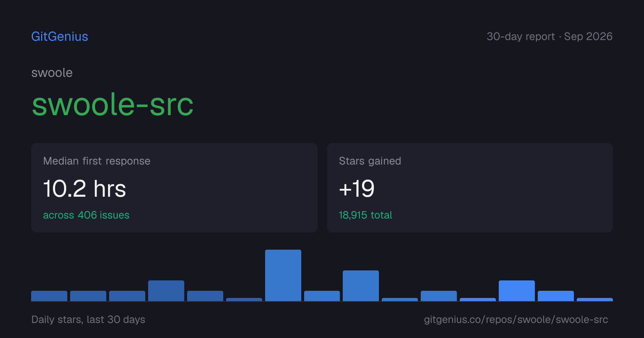
Task: Click the 10.2 hrs value
Action: click(x=84, y=188)
